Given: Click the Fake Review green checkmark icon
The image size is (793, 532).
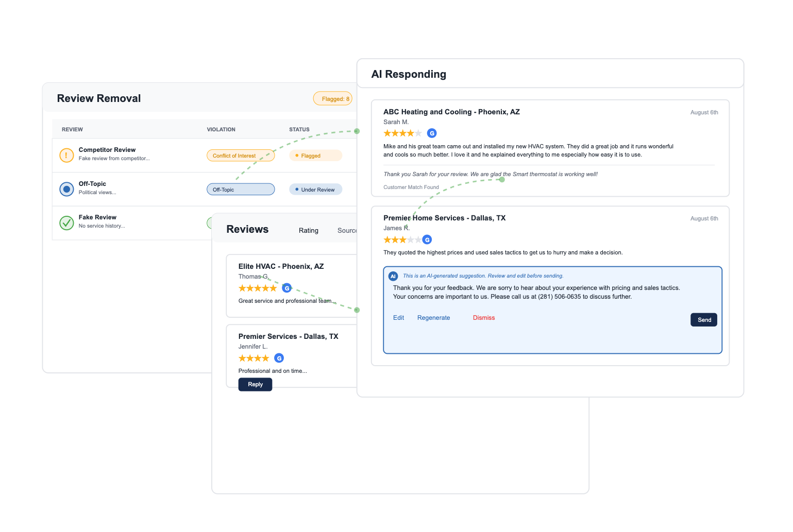Looking at the screenshot, I should tap(66, 222).
